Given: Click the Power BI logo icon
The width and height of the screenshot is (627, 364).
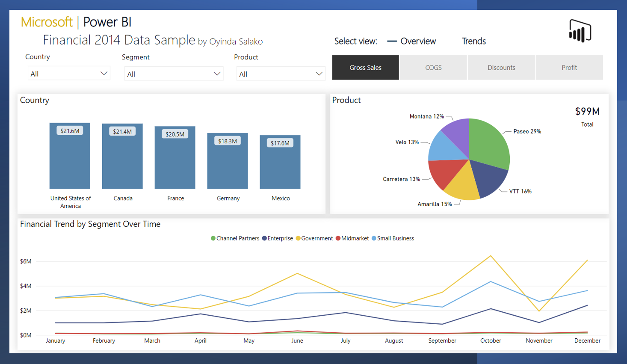Looking at the screenshot, I should pyautogui.click(x=580, y=31).
